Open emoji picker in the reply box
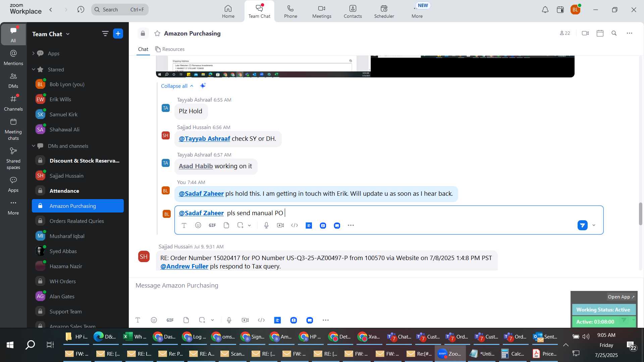The height and width of the screenshot is (362, 644). (198, 225)
